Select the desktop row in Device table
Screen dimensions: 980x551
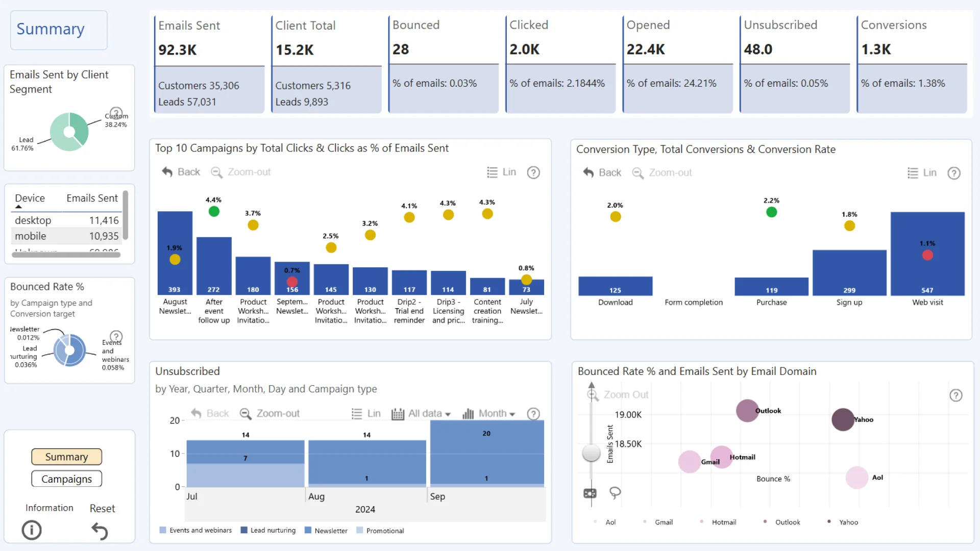coord(66,220)
